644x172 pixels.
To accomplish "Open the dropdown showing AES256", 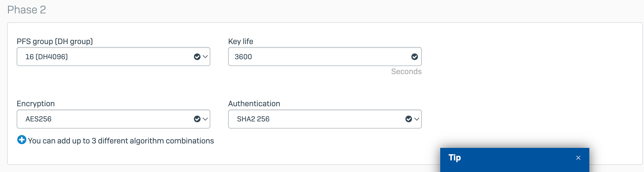I will [x=104, y=119].
